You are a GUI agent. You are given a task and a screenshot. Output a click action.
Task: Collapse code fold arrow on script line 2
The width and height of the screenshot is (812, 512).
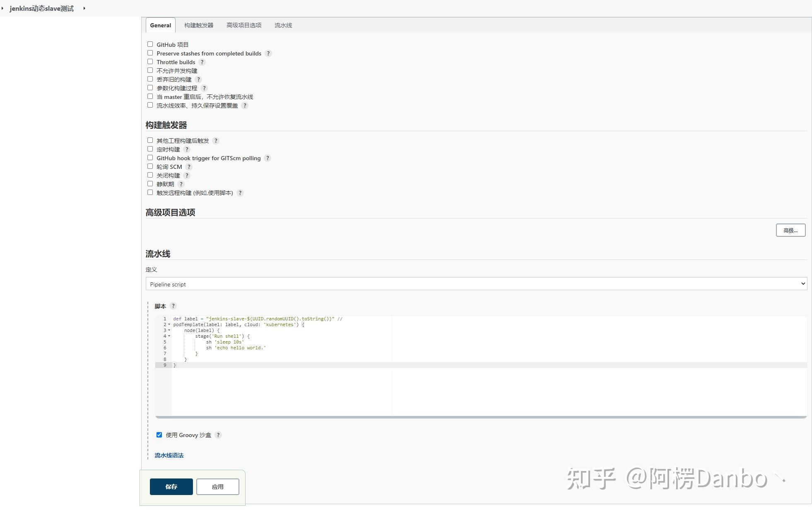click(169, 325)
